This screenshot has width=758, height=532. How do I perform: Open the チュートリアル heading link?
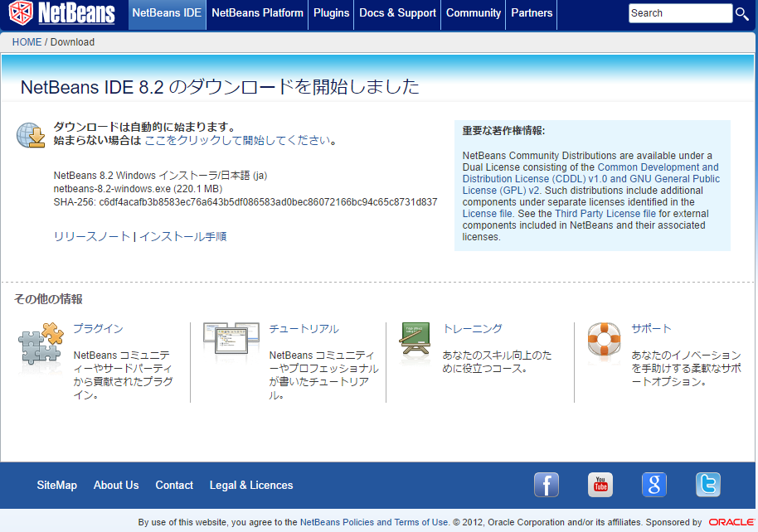click(x=304, y=329)
